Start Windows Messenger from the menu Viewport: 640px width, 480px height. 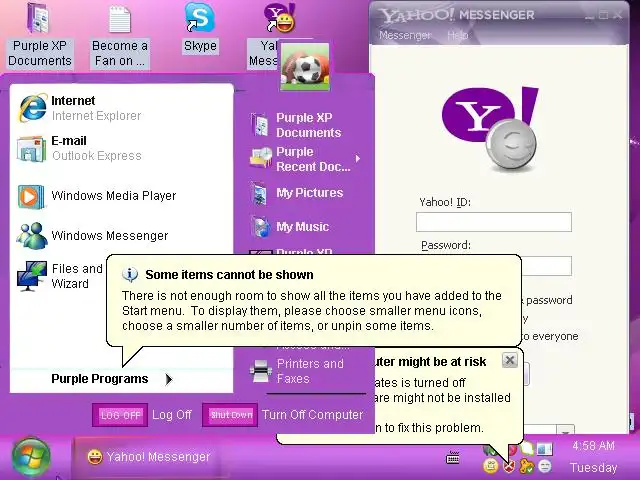click(x=121, y=236)
